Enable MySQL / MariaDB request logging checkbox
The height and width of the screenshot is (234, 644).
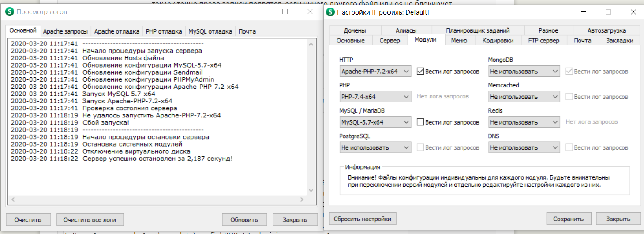point(420,122)
